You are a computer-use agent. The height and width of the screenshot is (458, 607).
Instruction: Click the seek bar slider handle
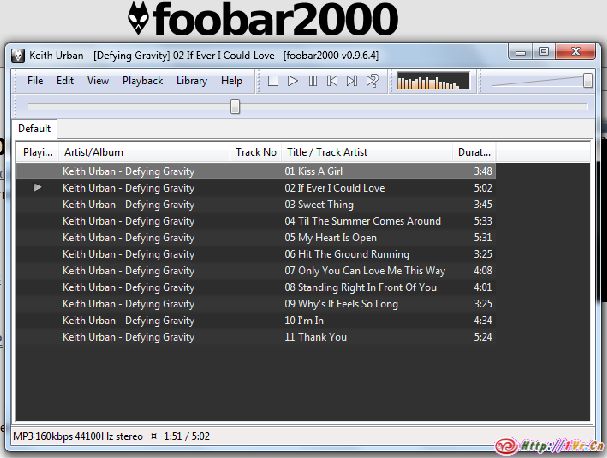pos(235,106)
